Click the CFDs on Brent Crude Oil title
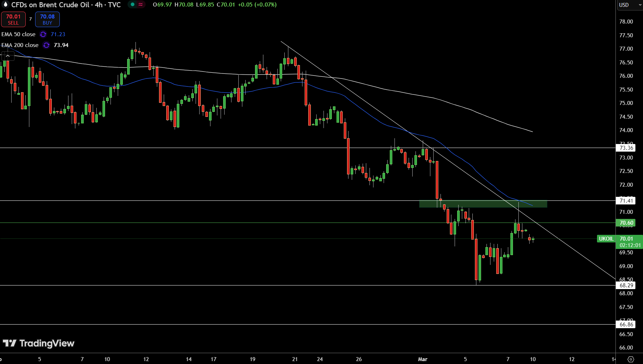Viewport: 643px width, 364px height. [50, 5]
